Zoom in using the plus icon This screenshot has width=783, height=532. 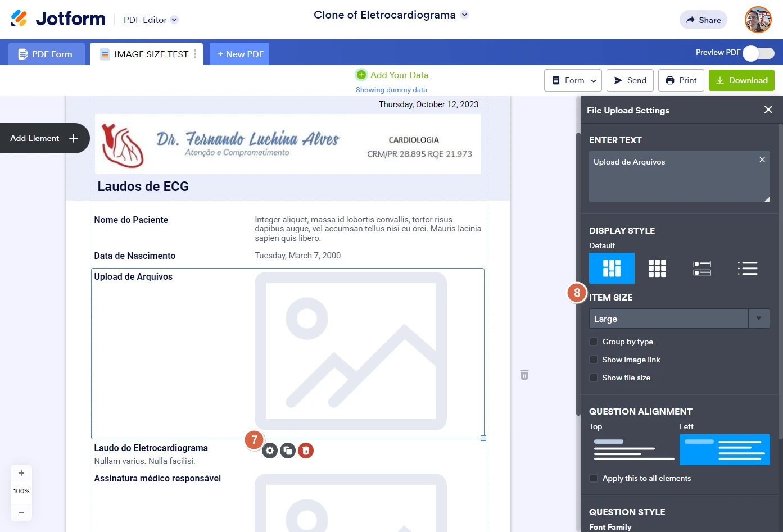[21, 473]
